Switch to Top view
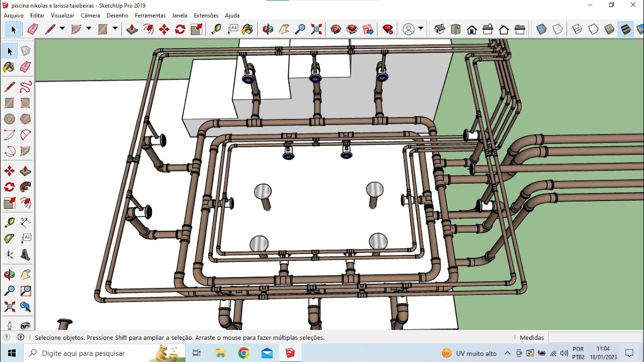The height and width of the screenshot is (362, 644). 456,29
